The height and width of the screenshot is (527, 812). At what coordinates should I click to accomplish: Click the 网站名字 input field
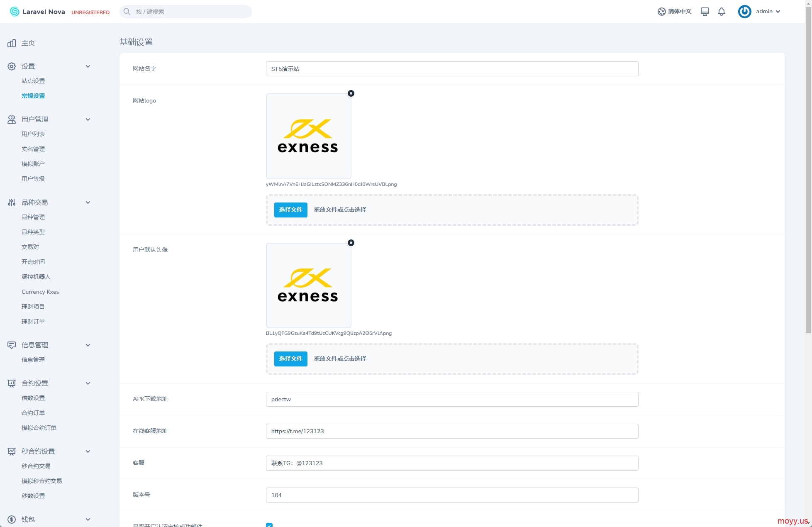point(452,69)
